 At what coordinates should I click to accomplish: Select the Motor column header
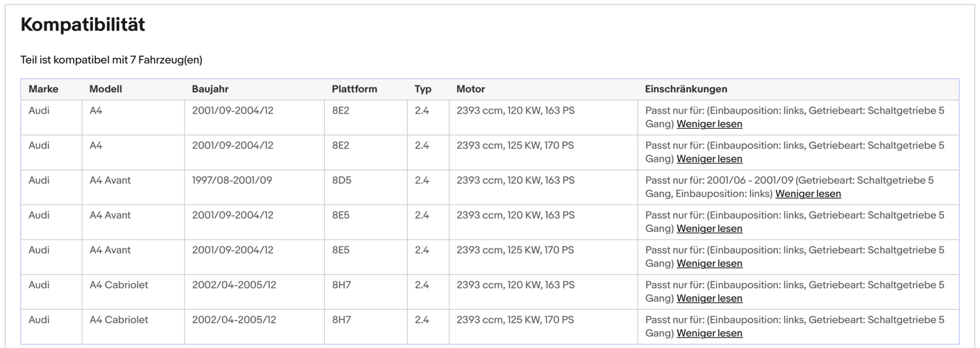(x=470, y=89)
